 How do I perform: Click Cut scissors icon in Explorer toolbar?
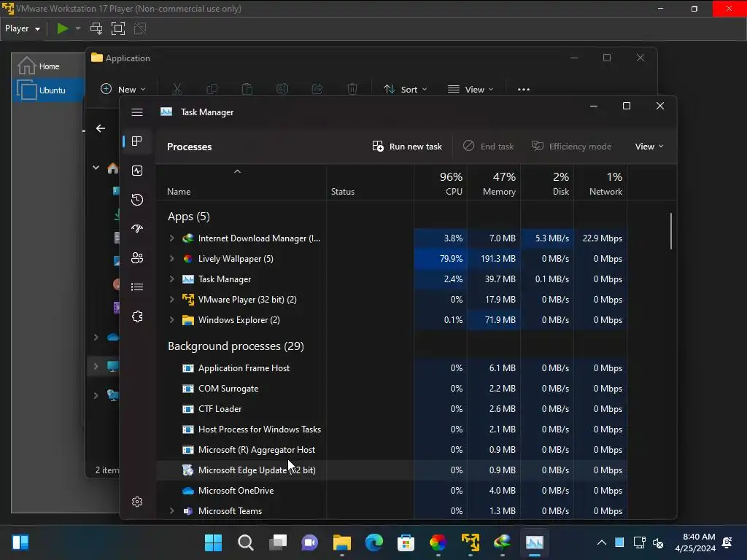[177, 89]
